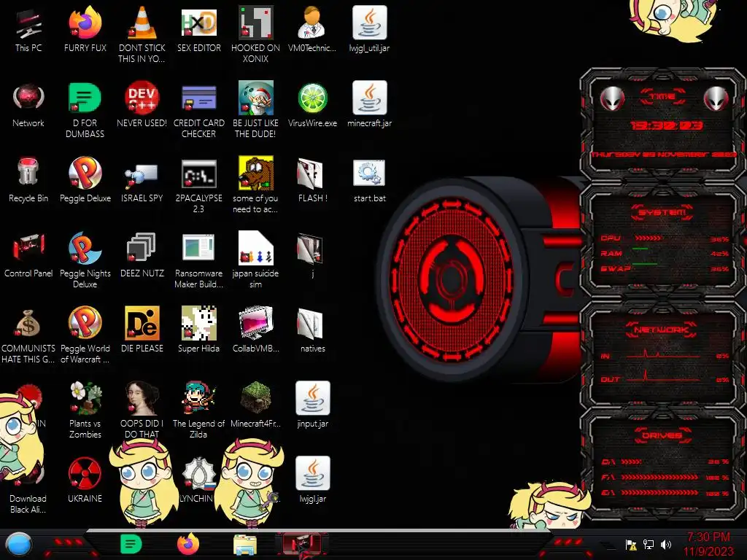The width and height of the screenshot is (747, 560).
Task: Open File Explorer from the taskbar
Action: click(x=245, y=545)
